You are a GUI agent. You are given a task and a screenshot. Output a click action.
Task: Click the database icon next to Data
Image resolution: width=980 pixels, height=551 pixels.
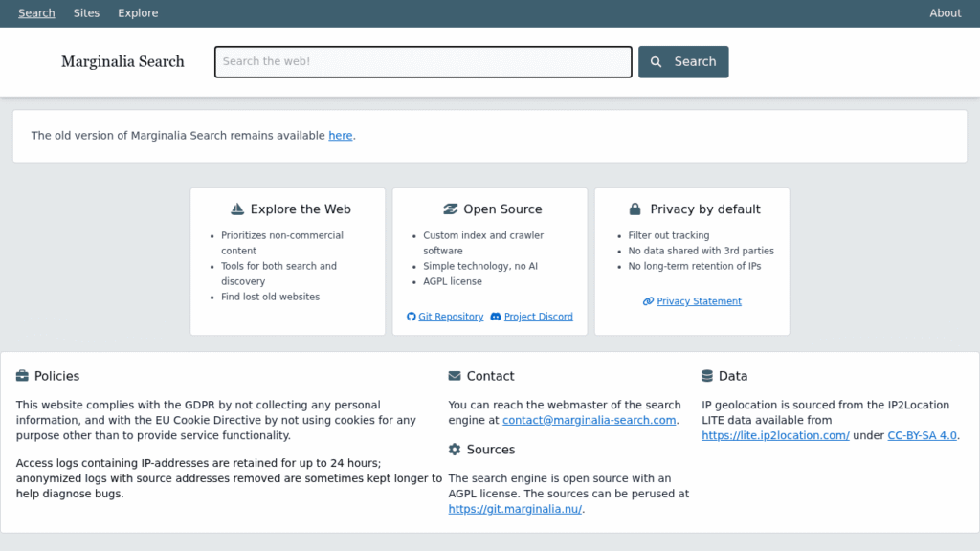tap(707, 375)
